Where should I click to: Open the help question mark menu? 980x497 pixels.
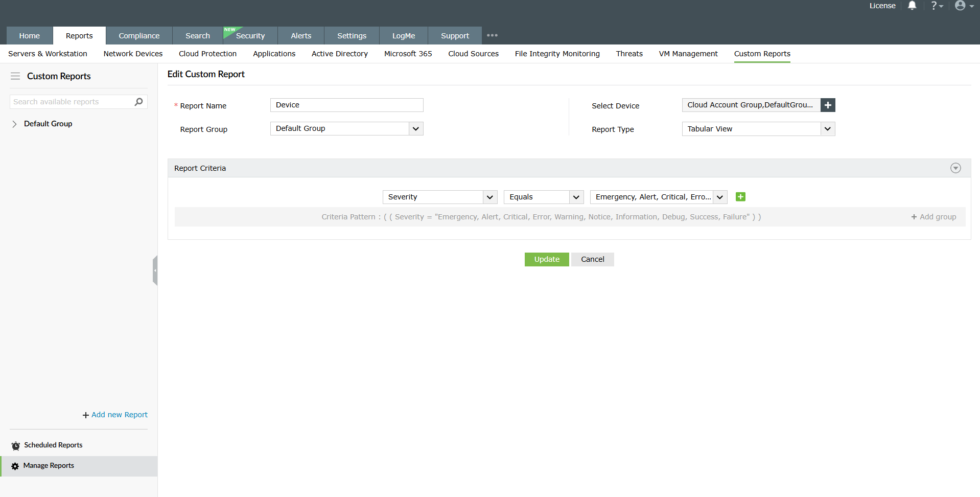937,6
